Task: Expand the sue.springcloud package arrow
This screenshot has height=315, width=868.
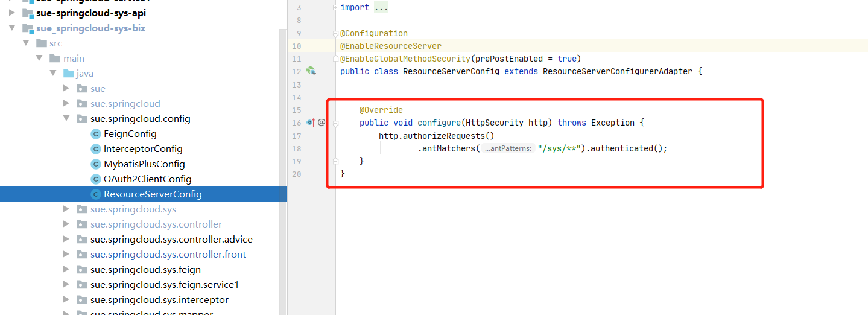Action: pos(66,104)
